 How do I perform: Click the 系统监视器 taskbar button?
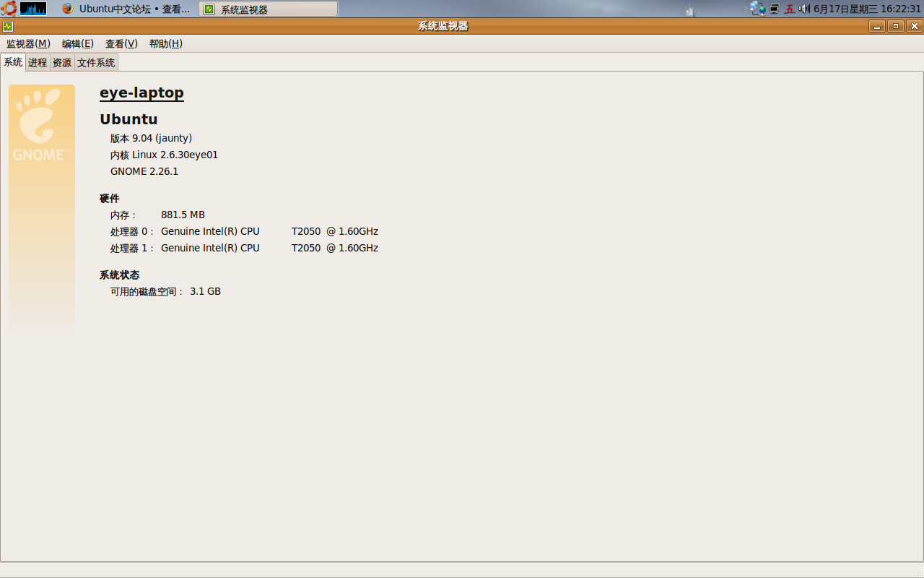(268, 9)
